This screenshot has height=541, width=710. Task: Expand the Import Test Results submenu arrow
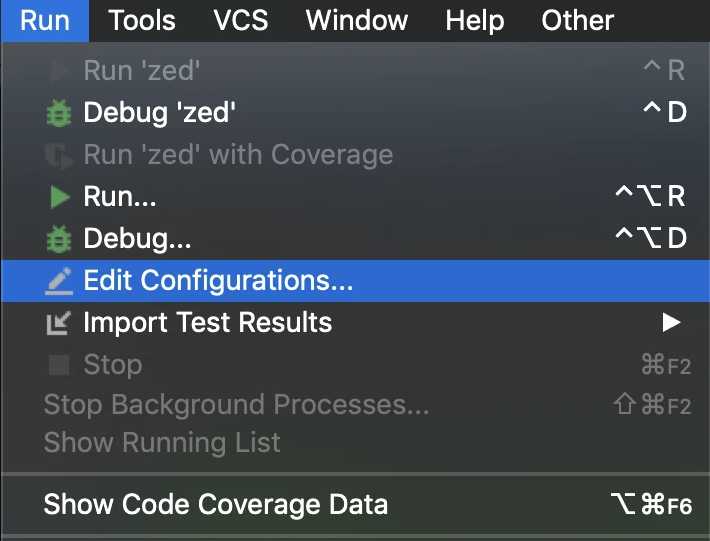pos(671,323)
